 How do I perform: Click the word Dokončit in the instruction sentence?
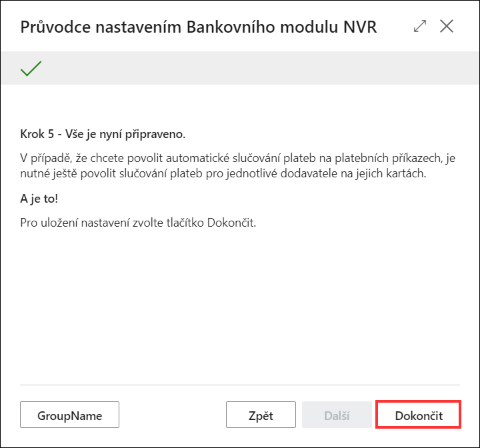231,223
